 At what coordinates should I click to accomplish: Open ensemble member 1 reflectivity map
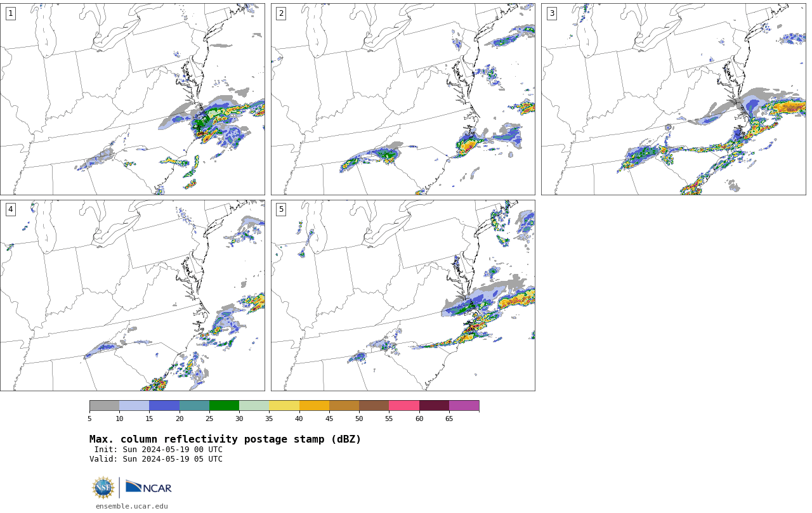133,99
